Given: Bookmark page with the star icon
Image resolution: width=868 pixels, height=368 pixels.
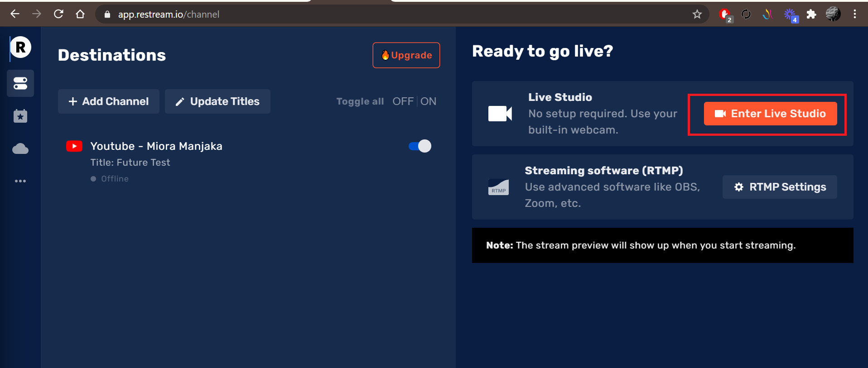Looking at the screenshot, I should point(697,14).
